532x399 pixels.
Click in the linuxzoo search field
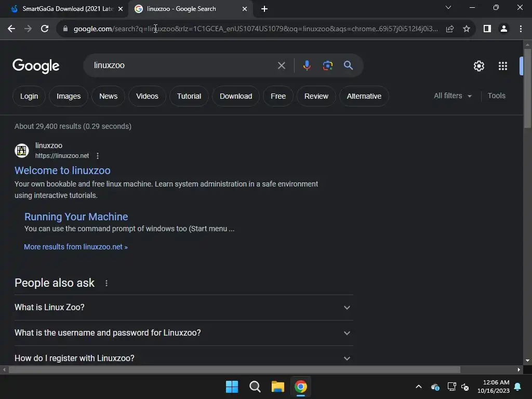point(183,65)
